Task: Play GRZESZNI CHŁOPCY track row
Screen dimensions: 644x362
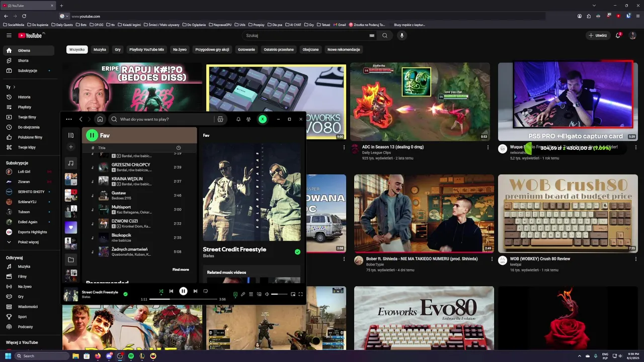Action: pyautogui.click(x=139, y=167)
